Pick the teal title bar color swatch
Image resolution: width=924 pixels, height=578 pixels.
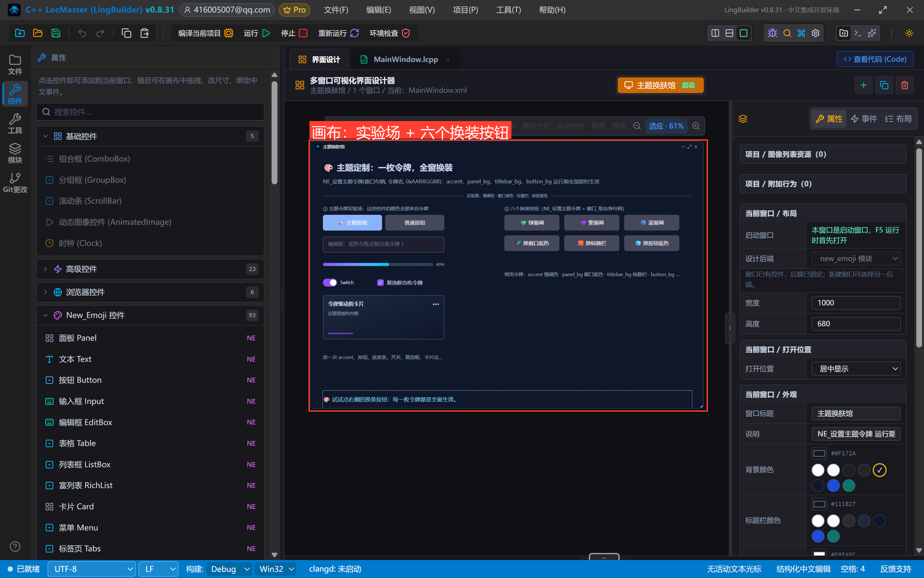[x=833, y=536]
